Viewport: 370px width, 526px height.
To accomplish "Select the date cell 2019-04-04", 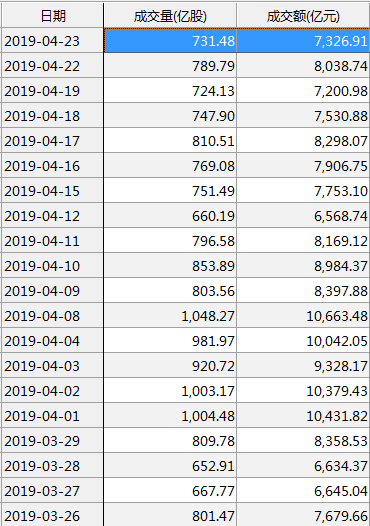I will coord(52,341).
